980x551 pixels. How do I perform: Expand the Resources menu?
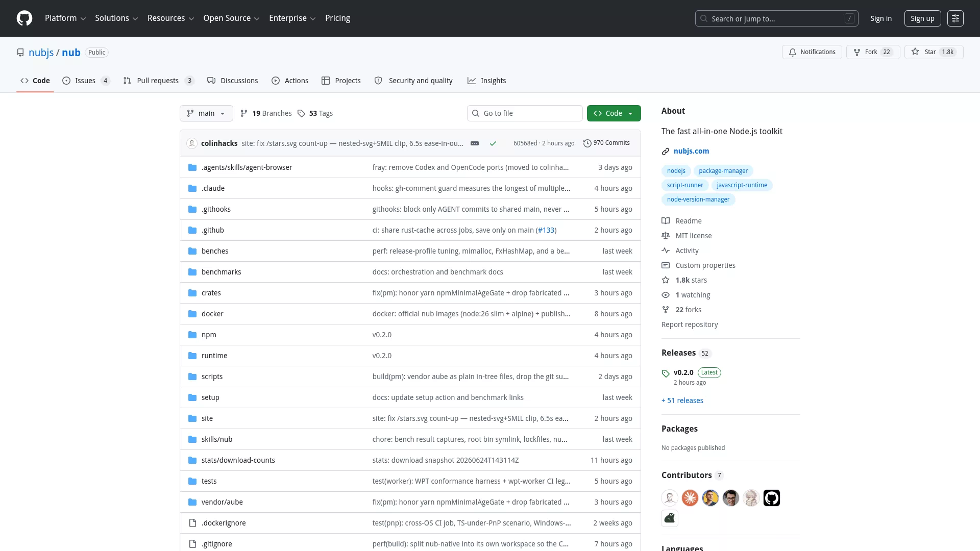tap(170, 18)
